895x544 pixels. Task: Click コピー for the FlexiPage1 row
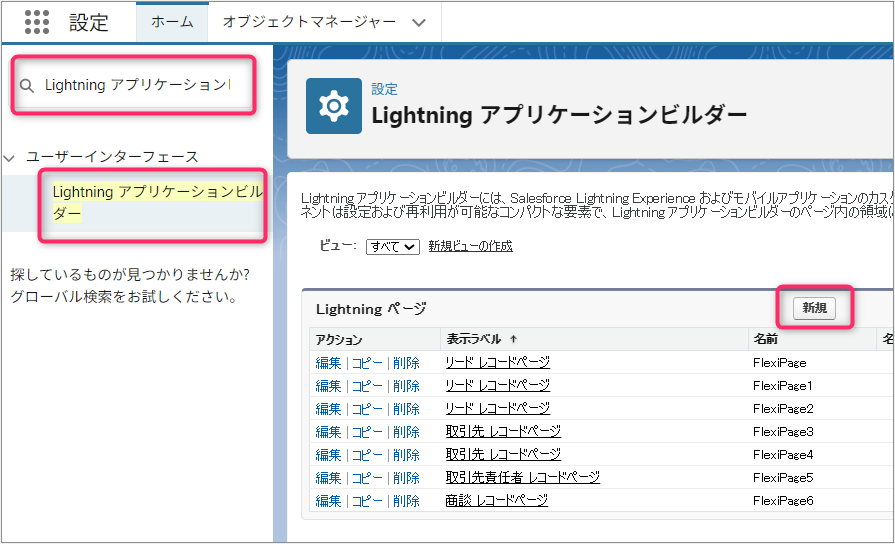click(367, 386)
